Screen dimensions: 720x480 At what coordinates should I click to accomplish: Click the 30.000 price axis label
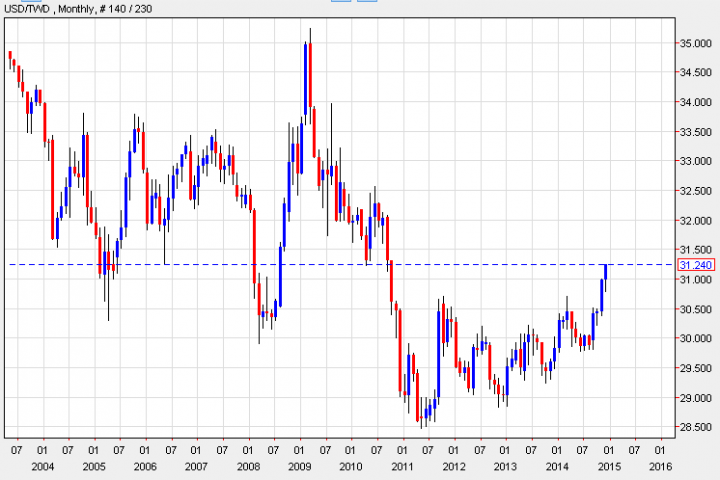tap(695, 339)
